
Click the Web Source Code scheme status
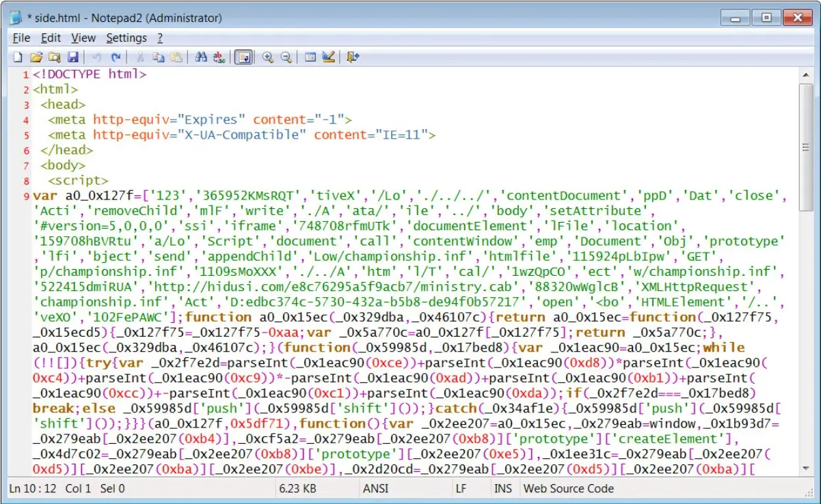pyautogui.click(x=569, y=488)
